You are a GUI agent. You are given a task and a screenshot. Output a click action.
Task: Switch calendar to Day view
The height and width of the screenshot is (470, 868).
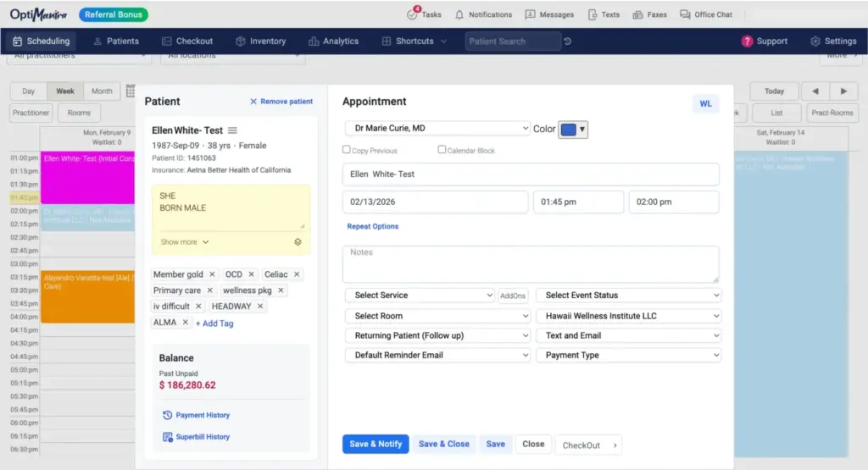28,91
